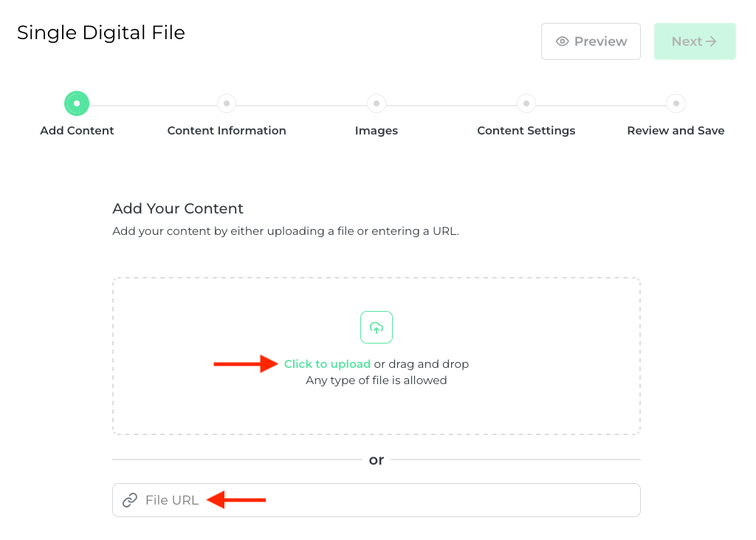Switch to the Images step label
756x540 pixels.
(x=377, y=131)
